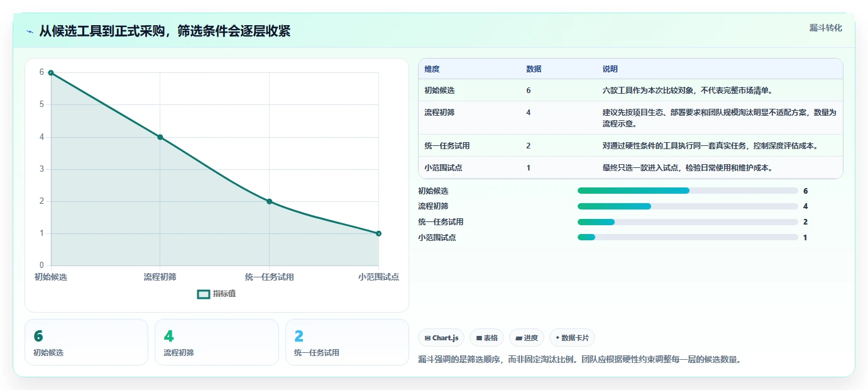Click the x-axis label 小范围试点
The height and width of the screenshot is (390, 868).
point(378,277)
